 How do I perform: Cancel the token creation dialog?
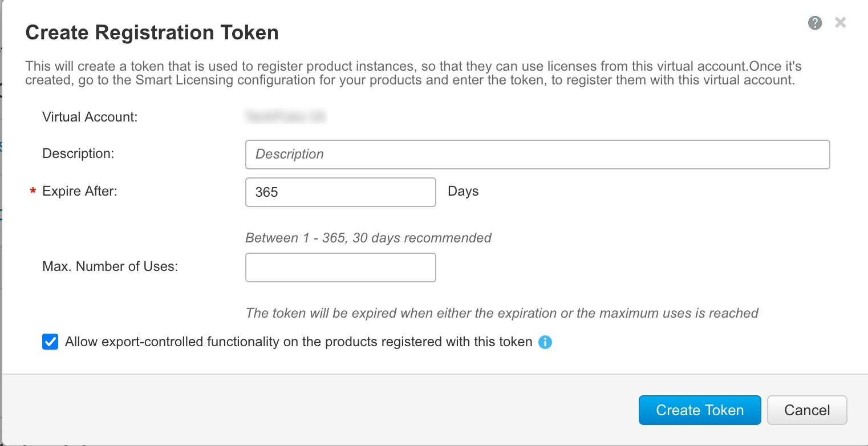point(806,410)
